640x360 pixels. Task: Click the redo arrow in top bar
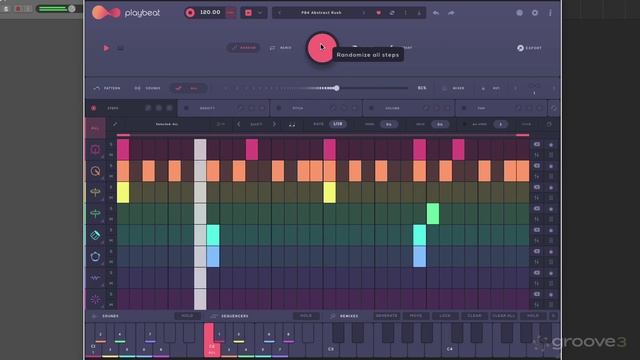451,13
